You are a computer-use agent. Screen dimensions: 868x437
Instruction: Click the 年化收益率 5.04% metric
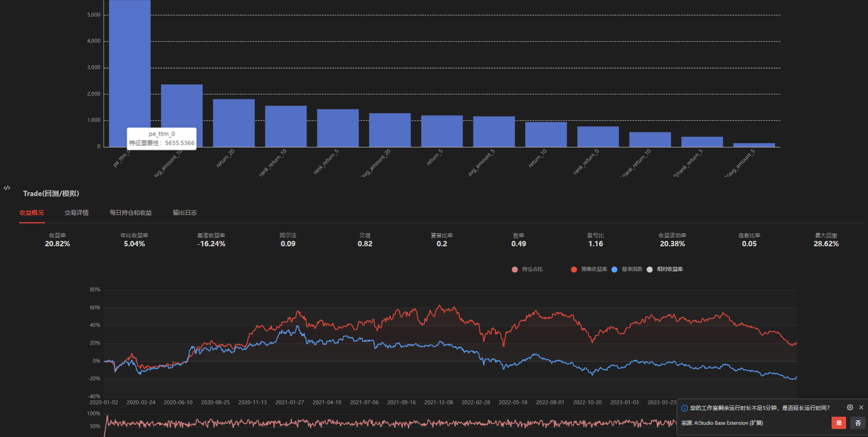[x=134, y=240]
